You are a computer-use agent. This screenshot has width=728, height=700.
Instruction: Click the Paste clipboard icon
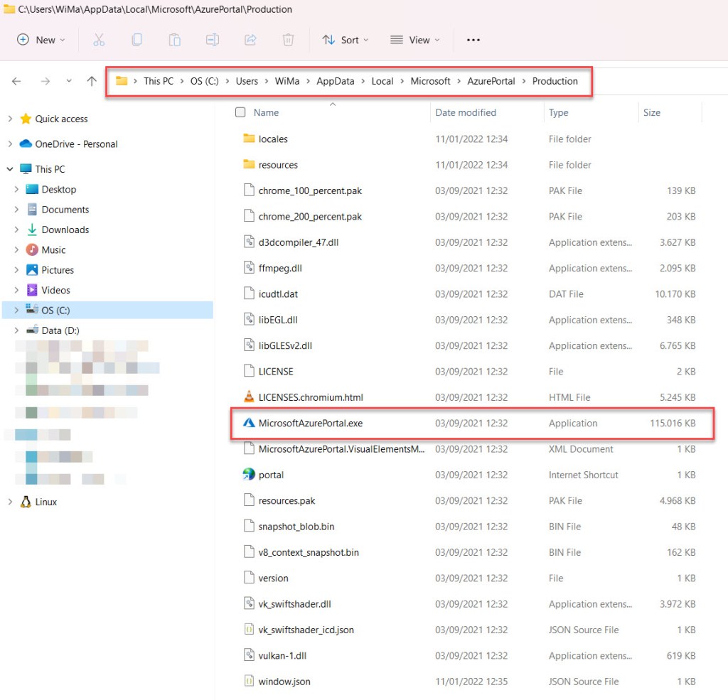point(174,40)
